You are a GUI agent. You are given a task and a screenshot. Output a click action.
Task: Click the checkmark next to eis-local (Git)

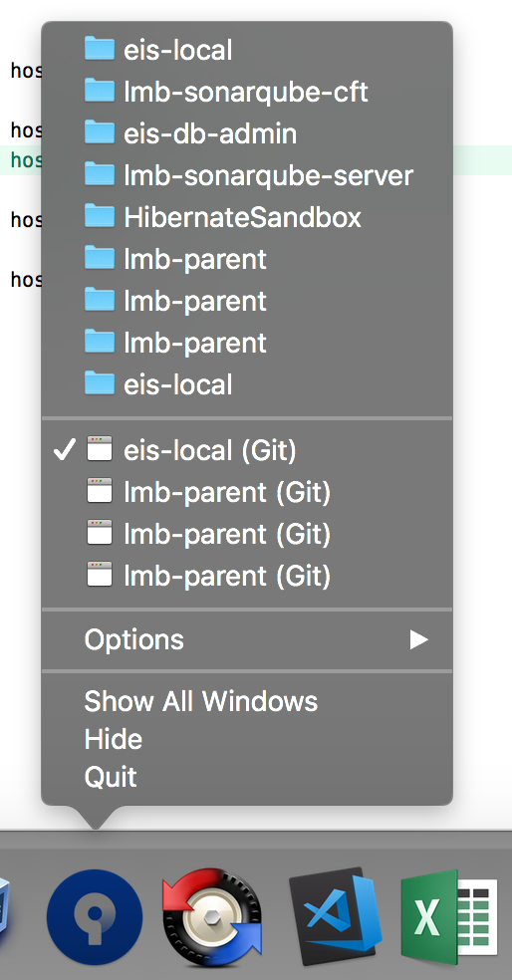[65, 449]
